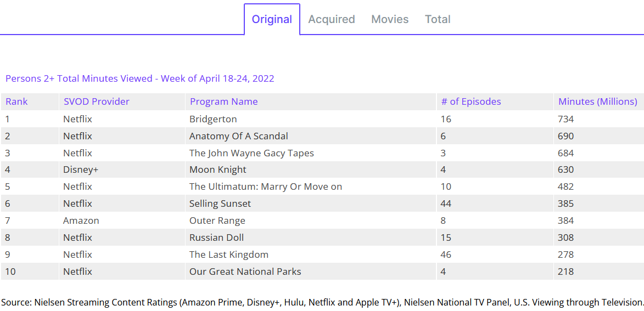The image size is (644, 311).
Task: Switch to the Original tab
Action: click(x=272, y=19)
